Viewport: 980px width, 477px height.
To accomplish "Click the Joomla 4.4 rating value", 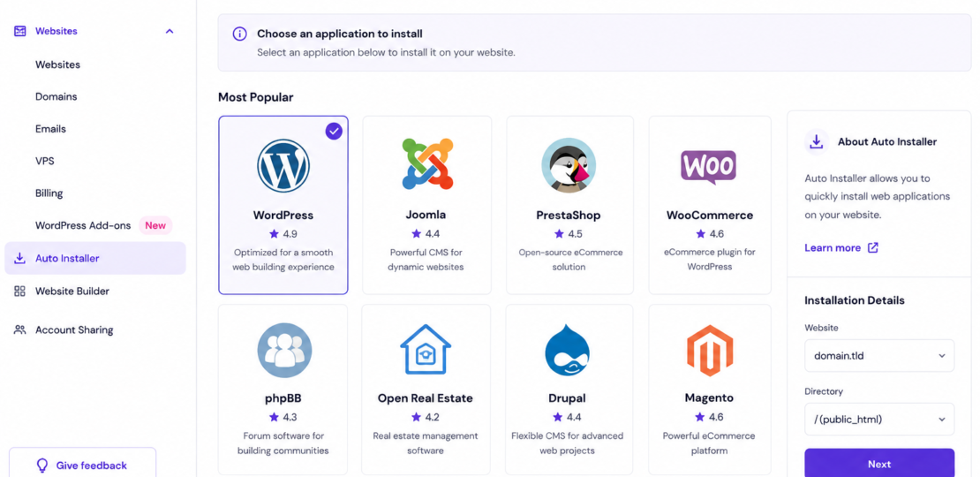I will click(433, 234).
